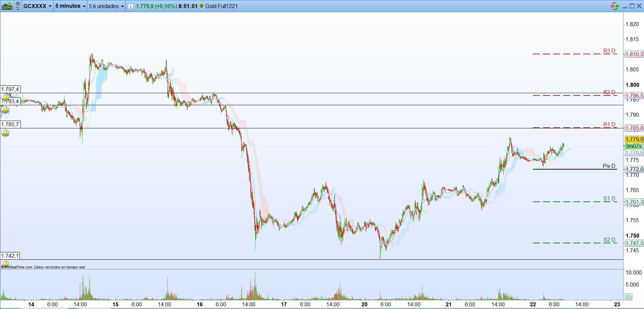The height and width of the screenshot is (309, 644).
Task: Click the instrument info icon
Action: point(131,6)
